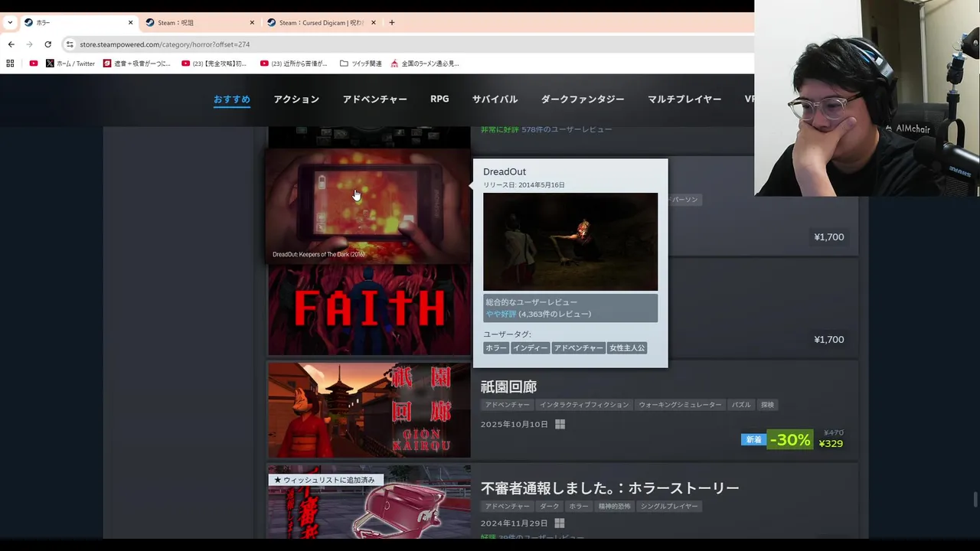This screenshot has width=980, height=551.
Task: Open the ホーム / Twitter bookmark
Action: (70, 64)
